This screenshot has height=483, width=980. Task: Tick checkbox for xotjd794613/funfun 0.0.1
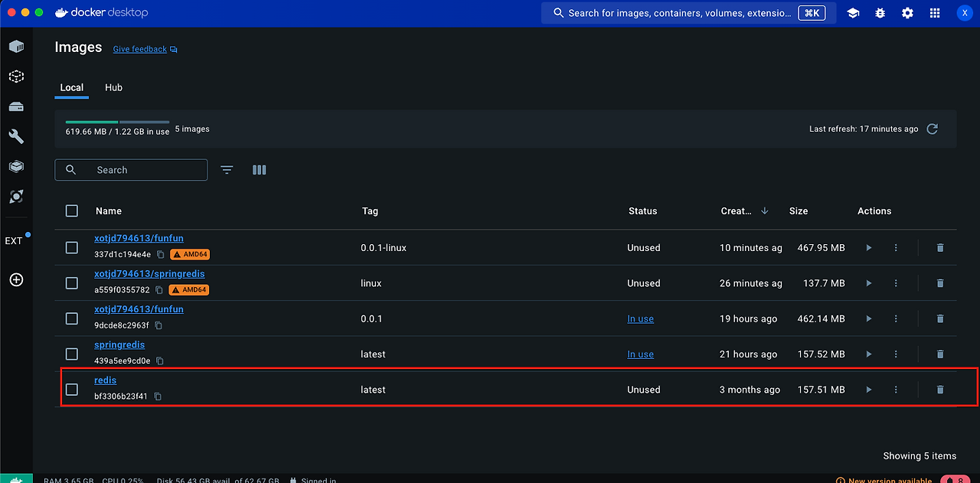[x=72, y=318]
